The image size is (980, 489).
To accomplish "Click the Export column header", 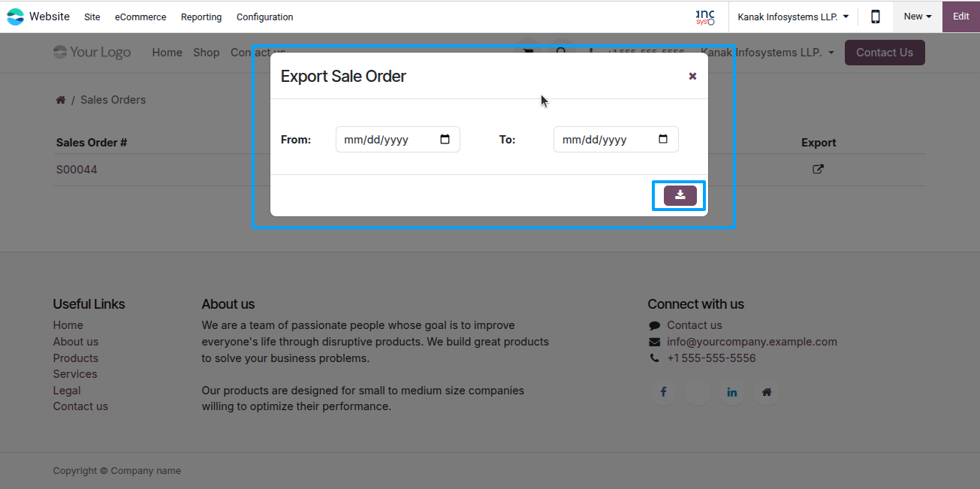I will coord(819,143).
